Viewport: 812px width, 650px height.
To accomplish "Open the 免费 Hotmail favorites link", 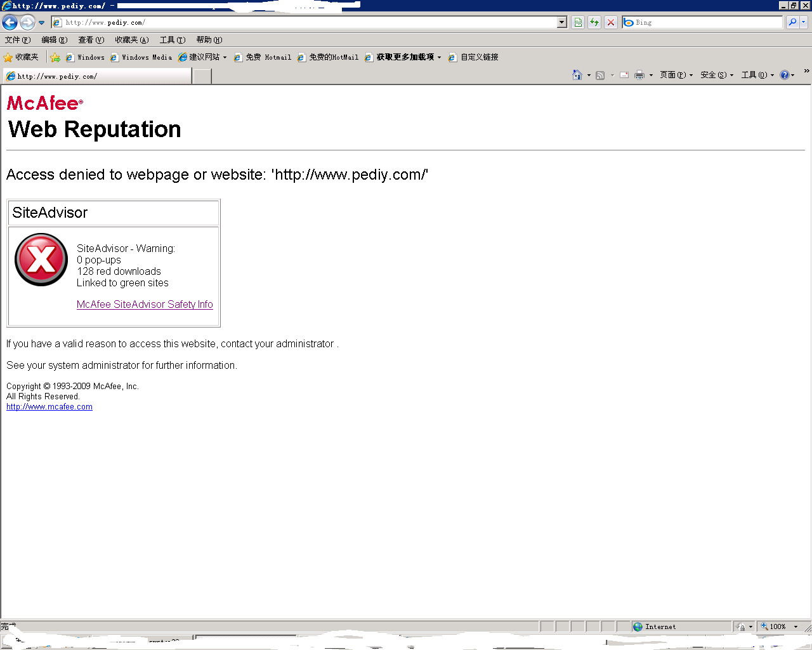I will (x=263, y=57).
